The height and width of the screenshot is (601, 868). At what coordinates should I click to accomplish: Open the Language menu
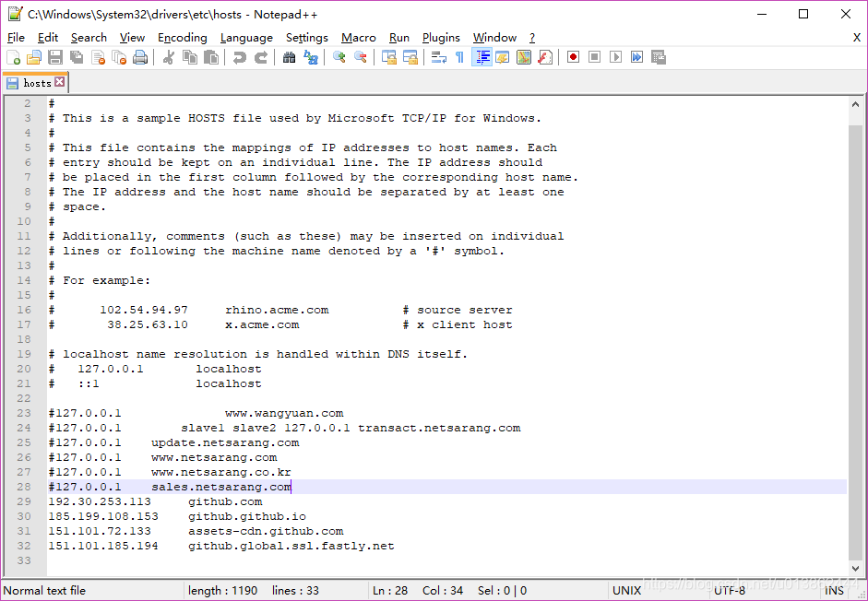click(246, 38)
